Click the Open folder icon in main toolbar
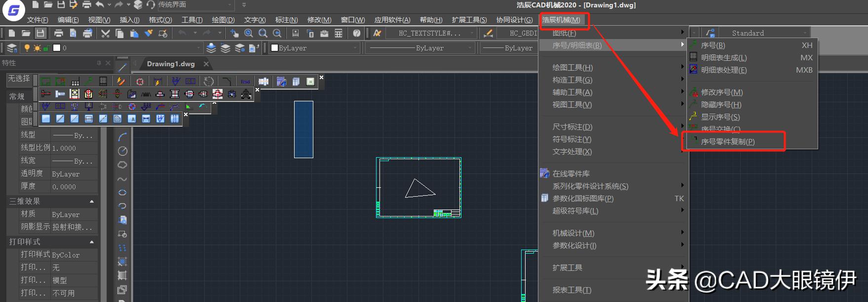 click(x=26, y=33)
